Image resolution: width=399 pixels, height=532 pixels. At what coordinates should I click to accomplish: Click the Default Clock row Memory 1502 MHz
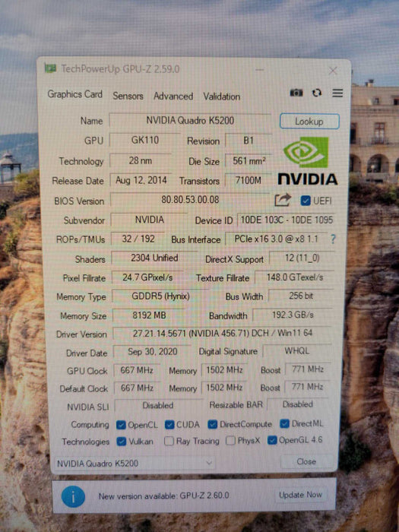[224, 388]
